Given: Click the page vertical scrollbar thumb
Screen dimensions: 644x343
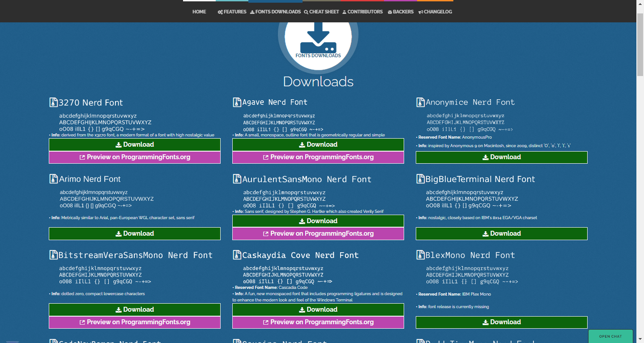Looking at the screenshot, I should point(640,45).
